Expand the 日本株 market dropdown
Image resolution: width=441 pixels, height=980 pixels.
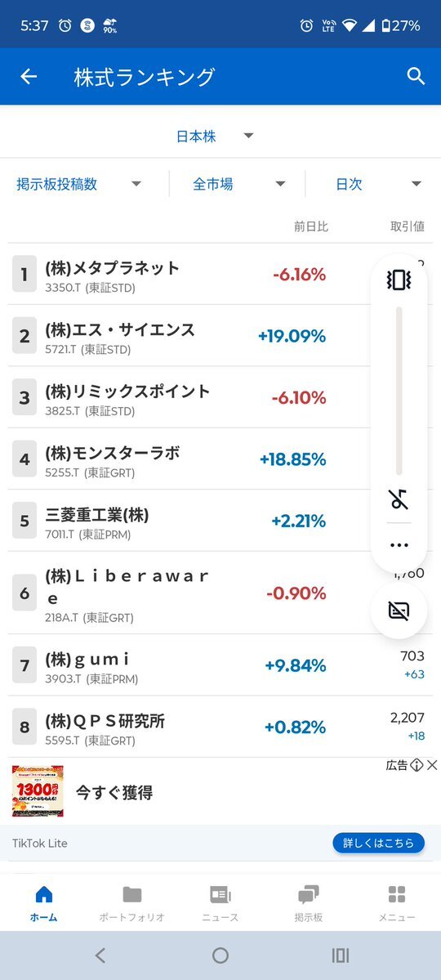pyautogui.click(x=216, y=136)
